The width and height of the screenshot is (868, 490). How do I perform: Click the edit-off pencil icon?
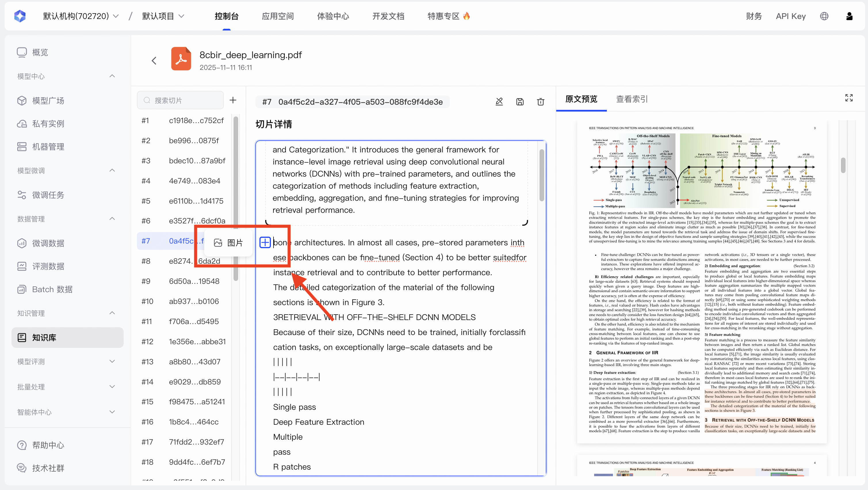tap(499, 102)
